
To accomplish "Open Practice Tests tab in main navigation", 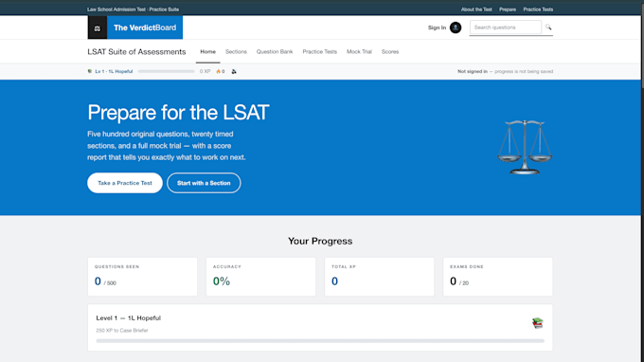I will (x=319, y=52).
